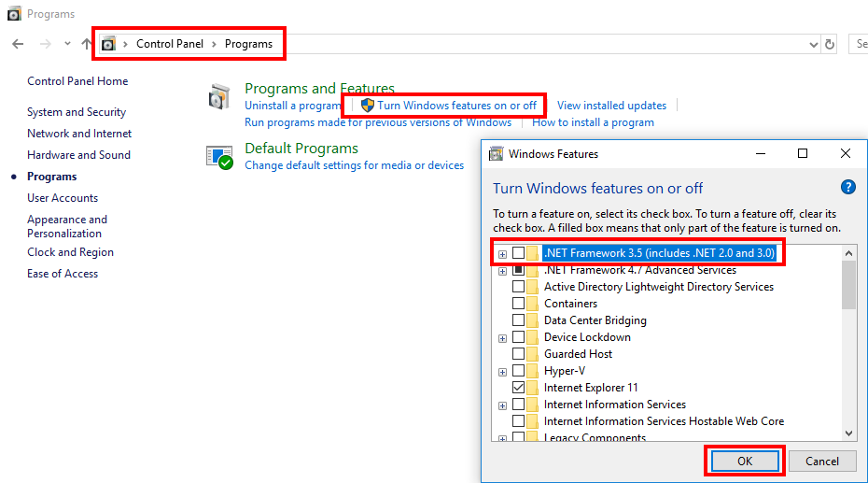Click scroll down arrow in feature list
This screenshot has height=483, width=868.
point(848,433)
